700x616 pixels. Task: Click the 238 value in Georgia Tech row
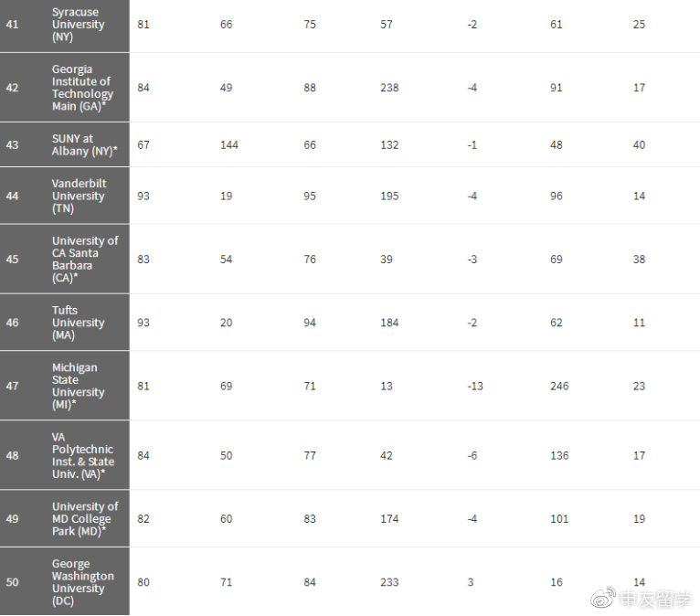389,88
